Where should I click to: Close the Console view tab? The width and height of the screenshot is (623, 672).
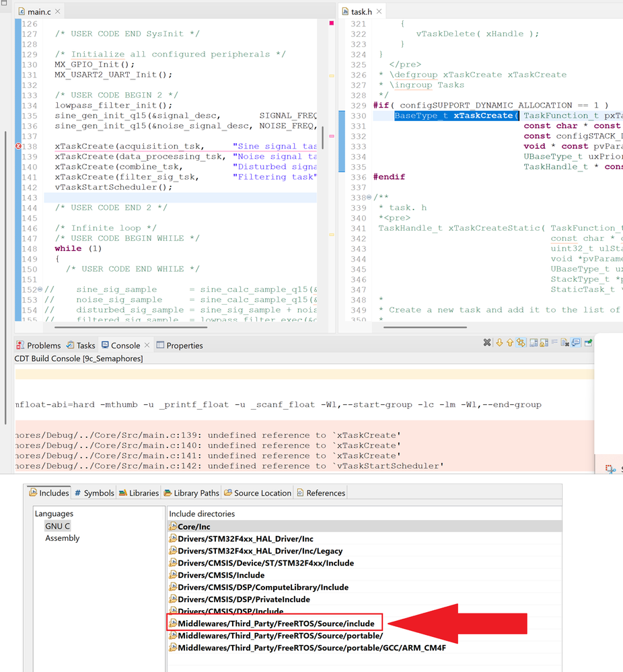click(147, 345)
